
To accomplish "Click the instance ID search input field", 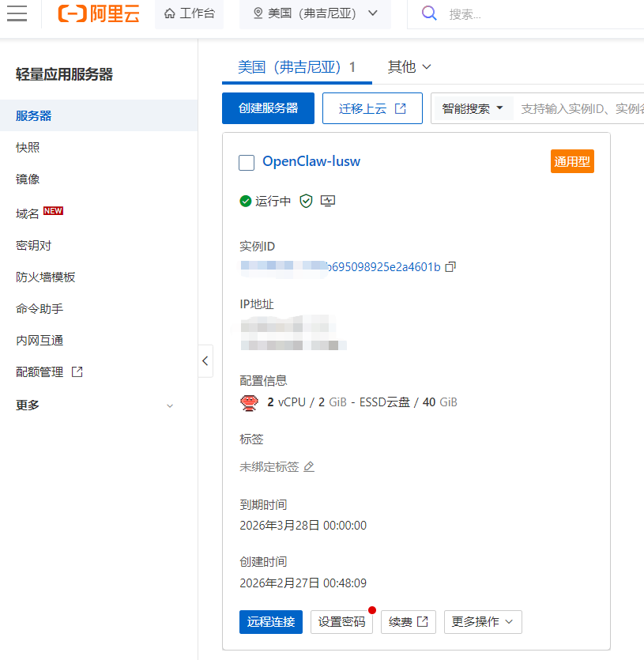I will [585, 108].
